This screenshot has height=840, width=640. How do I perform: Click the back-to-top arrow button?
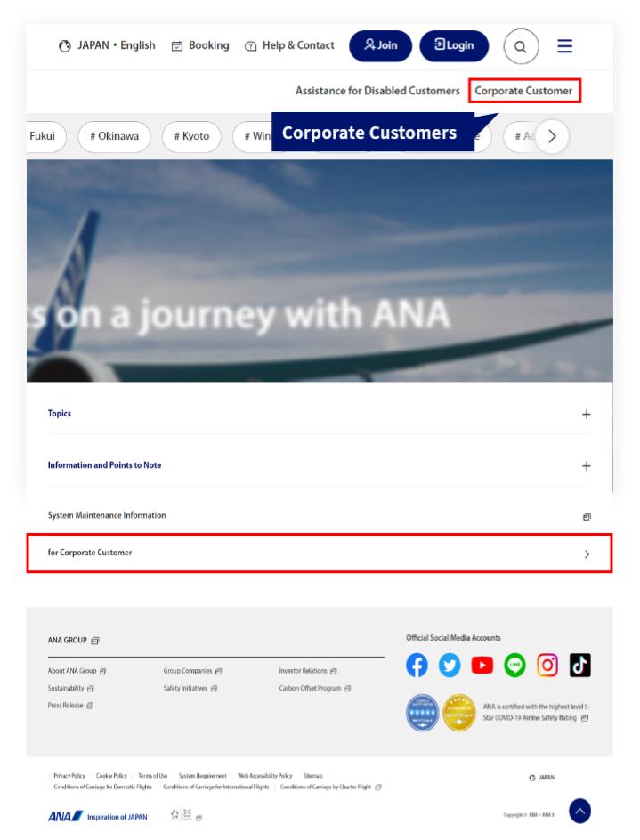(x=580, y=811)
